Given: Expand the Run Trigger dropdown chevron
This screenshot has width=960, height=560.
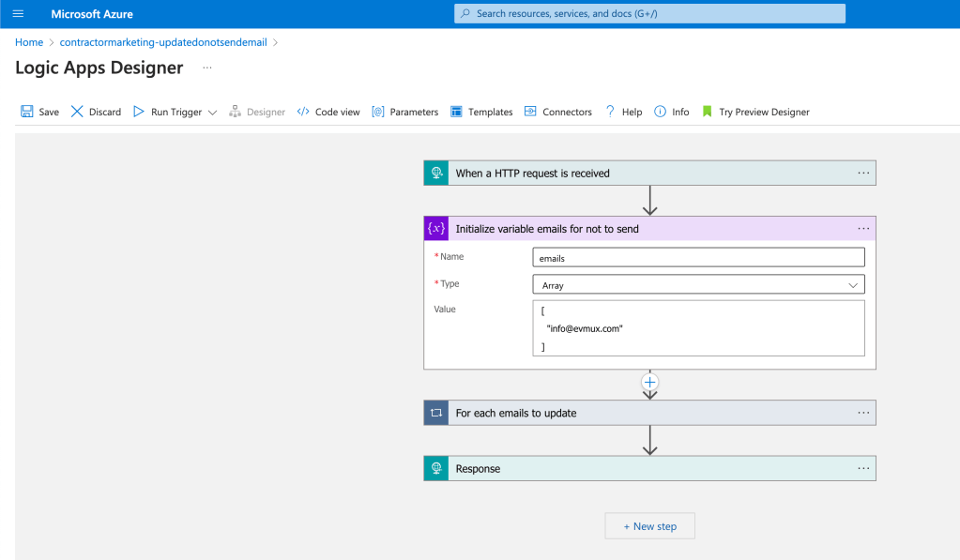Looking at the screenshot, I should coord(212,112).
